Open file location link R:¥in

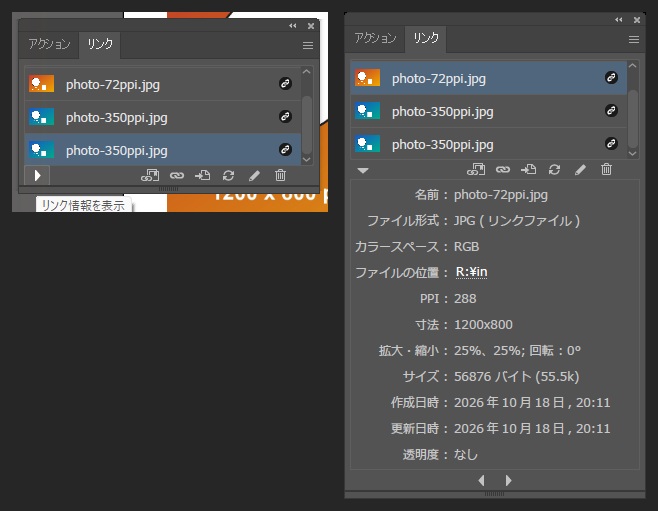[471, 272]
